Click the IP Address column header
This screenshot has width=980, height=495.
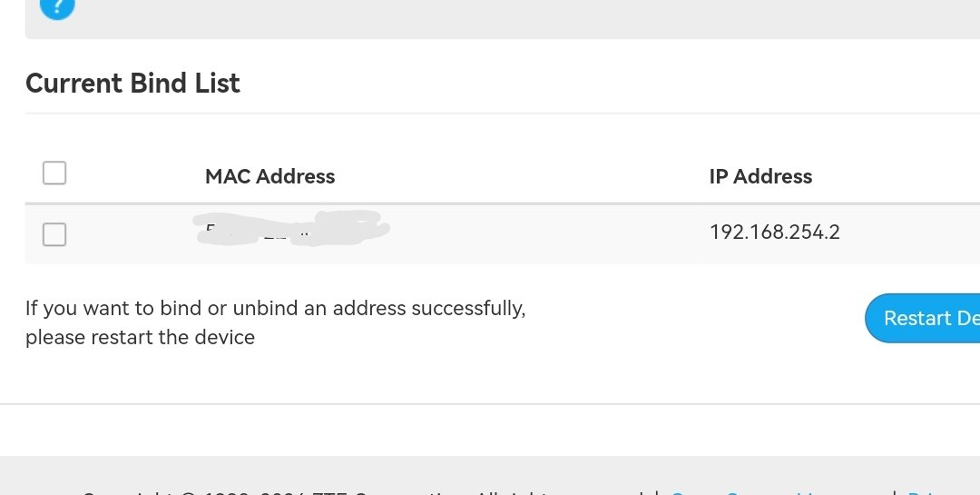pos(760,176)
